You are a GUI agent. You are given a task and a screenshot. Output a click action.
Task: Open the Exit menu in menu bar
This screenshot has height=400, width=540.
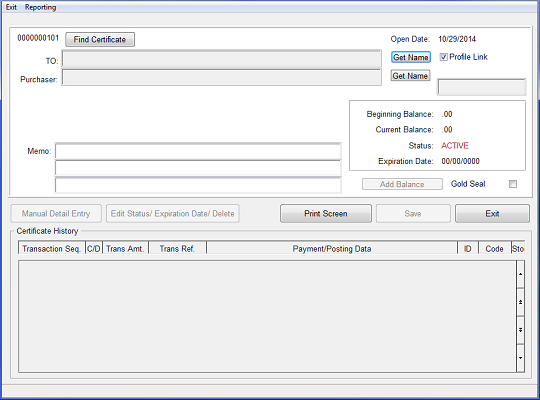11,7
